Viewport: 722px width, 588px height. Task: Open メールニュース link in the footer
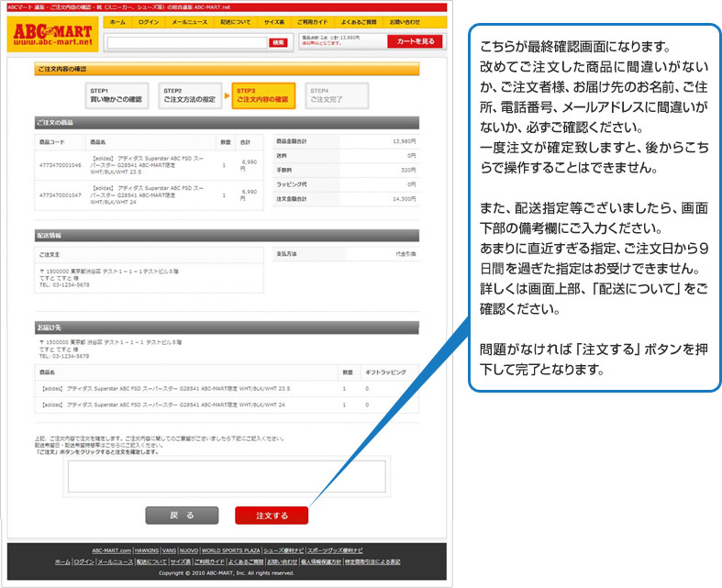pyautogui.click(x=115, y=561)
